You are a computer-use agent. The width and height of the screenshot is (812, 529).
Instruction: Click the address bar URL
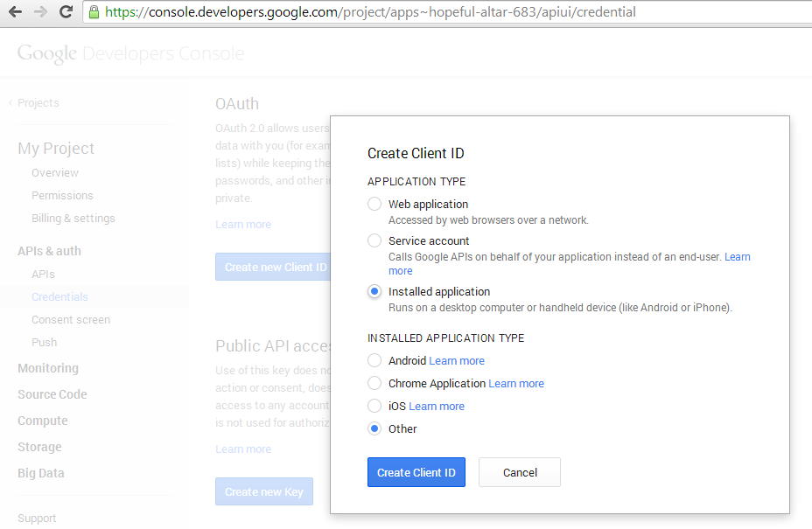pyautogui.click(x=370, y=12)
